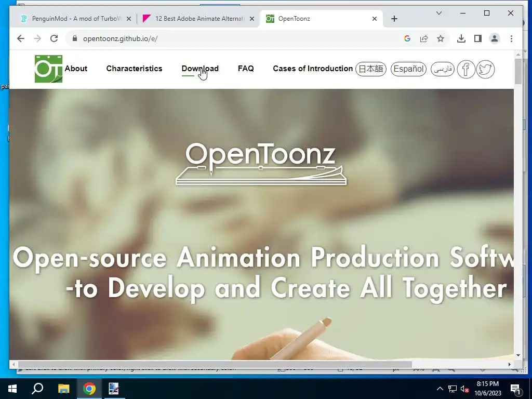This screenshot has width=532, height=399.
Task: Share this page icon
Action: tap(424, 38)
